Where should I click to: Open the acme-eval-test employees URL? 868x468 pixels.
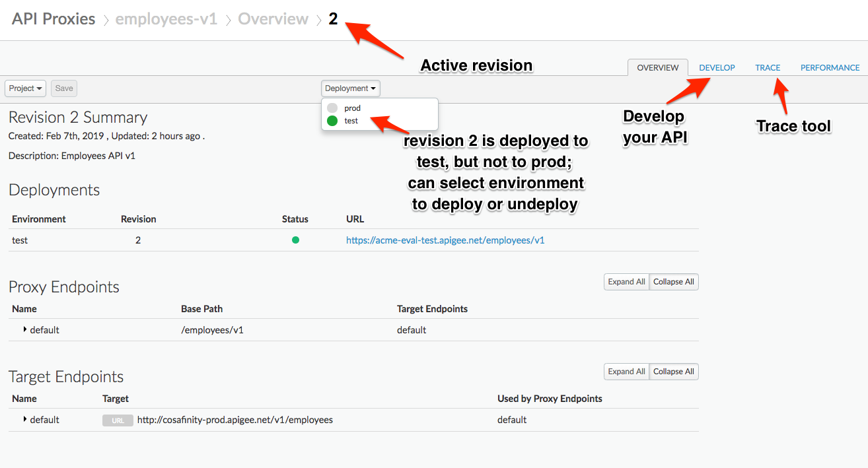tap(445, 240)
